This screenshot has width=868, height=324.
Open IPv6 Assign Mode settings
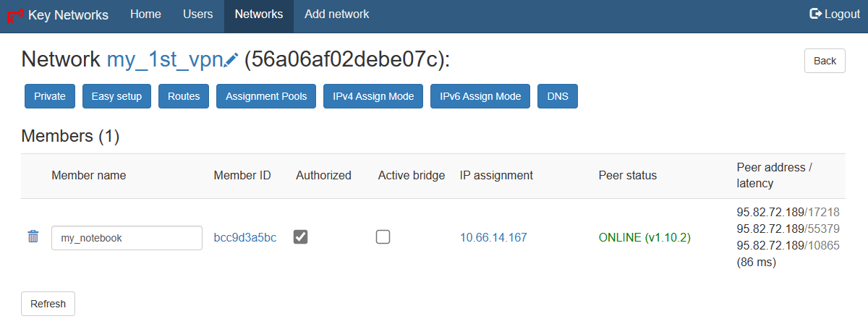click(x=480, y=96)
